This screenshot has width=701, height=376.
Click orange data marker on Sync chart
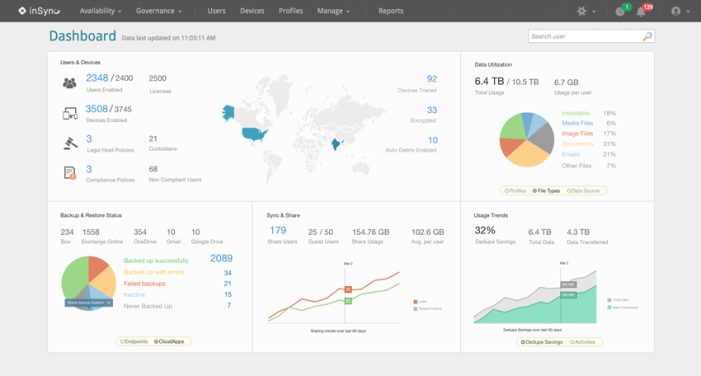(348, 290)
